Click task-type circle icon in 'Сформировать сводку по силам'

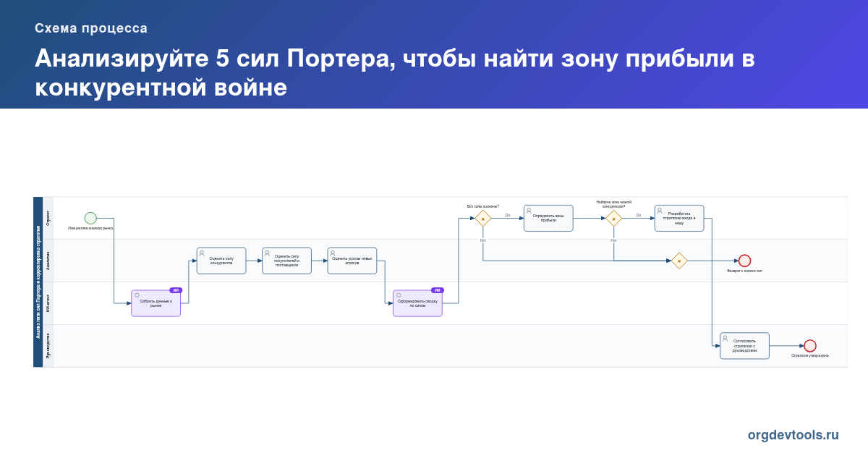398,295
